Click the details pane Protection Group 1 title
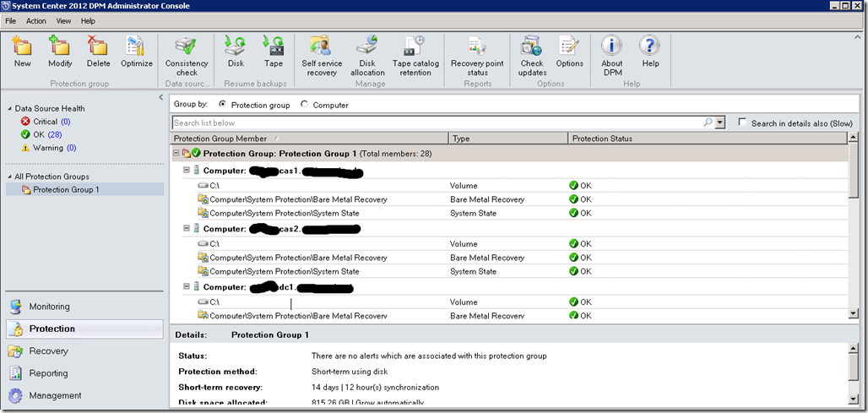Screen dimensions: 868x413 (x=270, y=335)
